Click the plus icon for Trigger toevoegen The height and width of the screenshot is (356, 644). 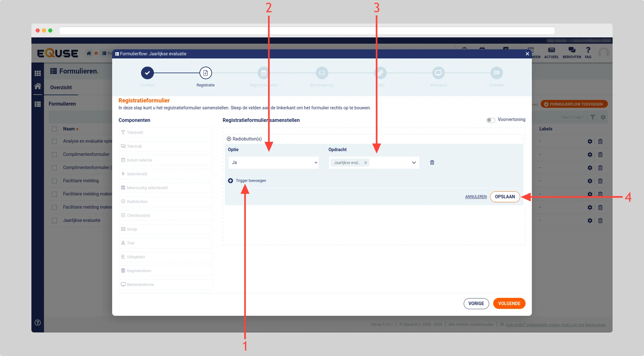click(231, 181)
